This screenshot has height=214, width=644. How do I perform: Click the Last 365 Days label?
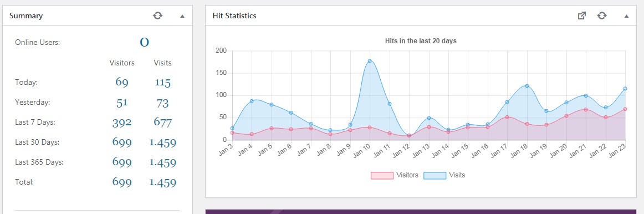(39, 162)
